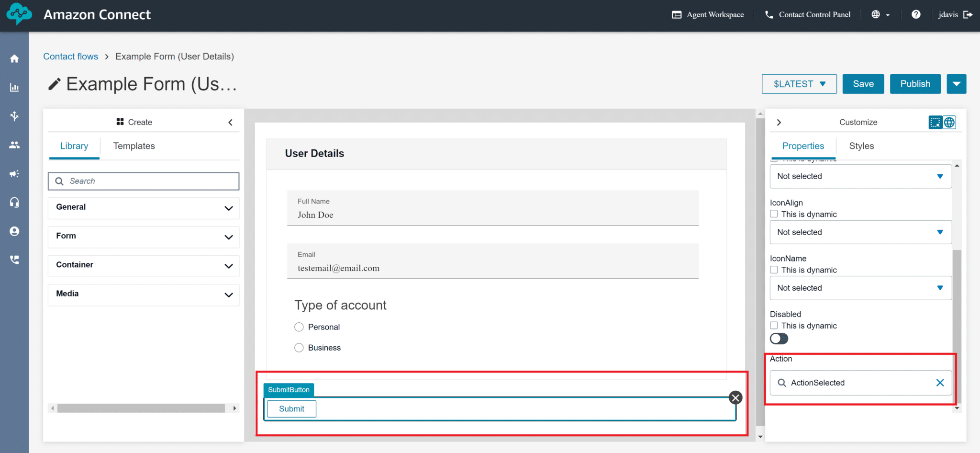Toggle the Disabled switch in Properties panel
The width and height of the screenshot is (980, 453).
pos(779,339)
